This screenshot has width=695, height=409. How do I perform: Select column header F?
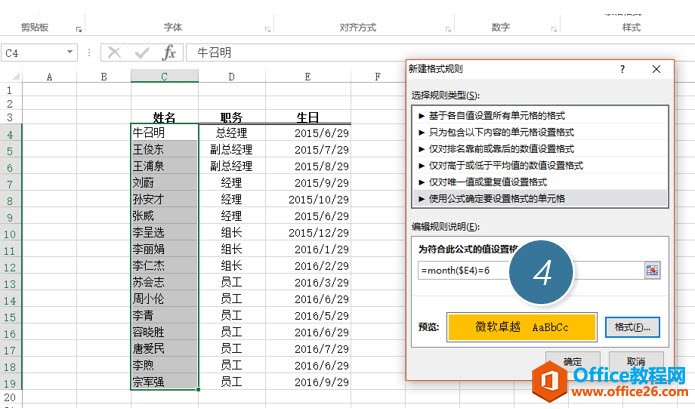(x=378, y=77)
